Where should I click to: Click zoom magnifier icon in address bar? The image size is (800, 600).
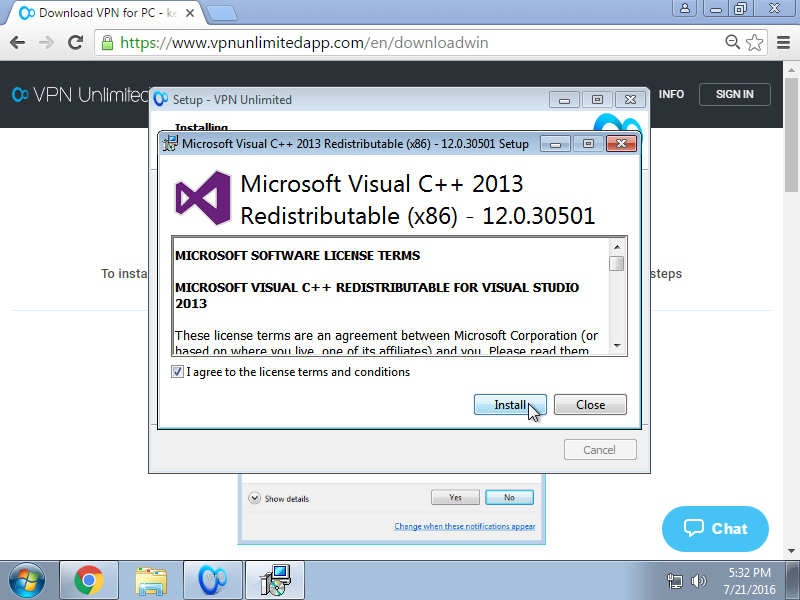733,42
